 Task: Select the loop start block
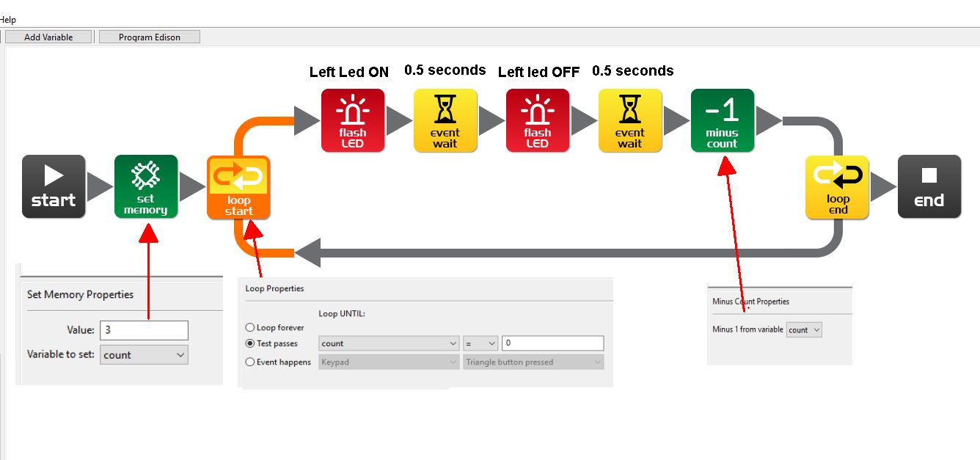(238, 187)
